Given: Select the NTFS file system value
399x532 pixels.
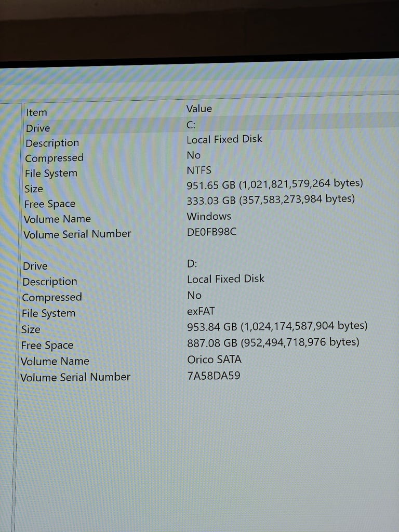Looking at the screenshot, I should 199,170.
